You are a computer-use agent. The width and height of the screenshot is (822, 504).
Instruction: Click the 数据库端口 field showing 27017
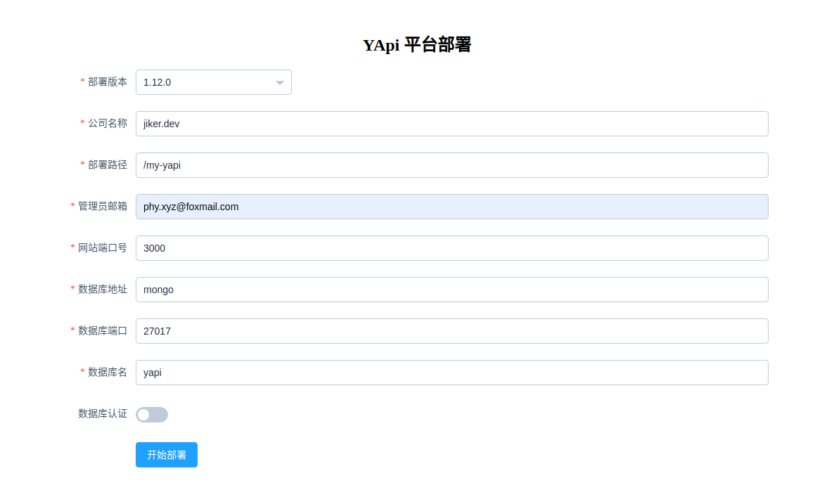pyautogui.click(x=451, y=331)
